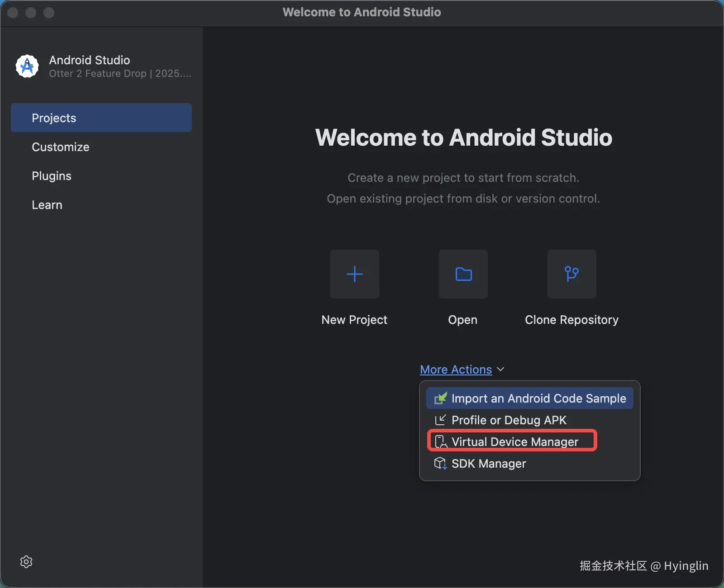Screen dimensions: 724x588
Task: Collapse the More Actions chevron
Action: click(500, 370)
